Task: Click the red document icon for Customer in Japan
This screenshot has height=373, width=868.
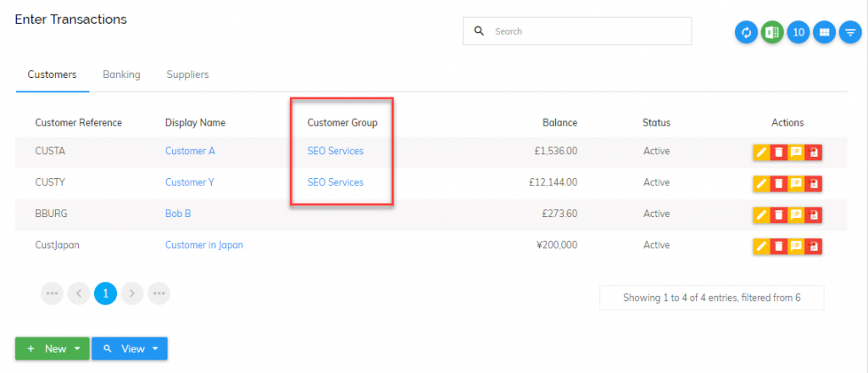Action: click(813, 246)
